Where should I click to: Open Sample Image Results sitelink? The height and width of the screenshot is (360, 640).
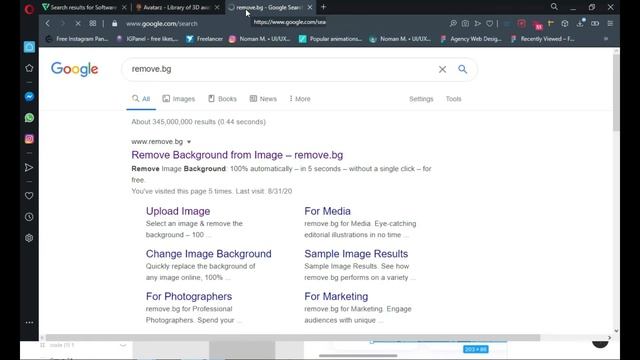(356, 254)
